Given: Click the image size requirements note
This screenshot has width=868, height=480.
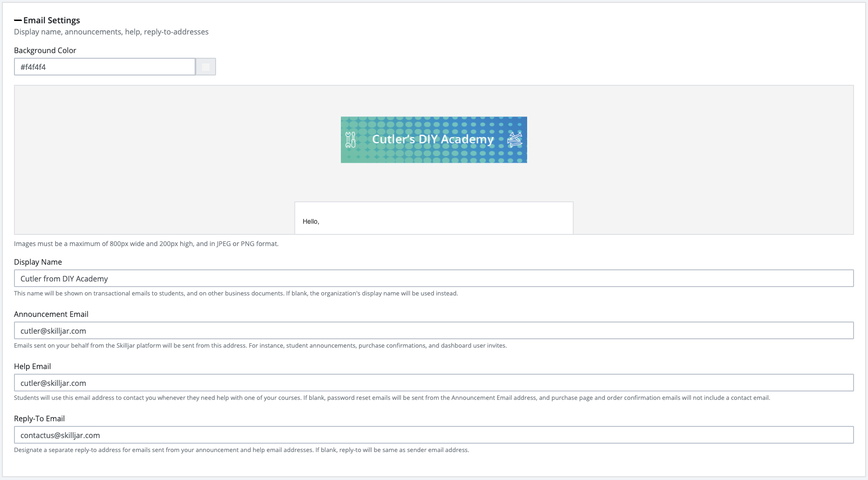Looking at the screenshot, I should click(146, 244).
